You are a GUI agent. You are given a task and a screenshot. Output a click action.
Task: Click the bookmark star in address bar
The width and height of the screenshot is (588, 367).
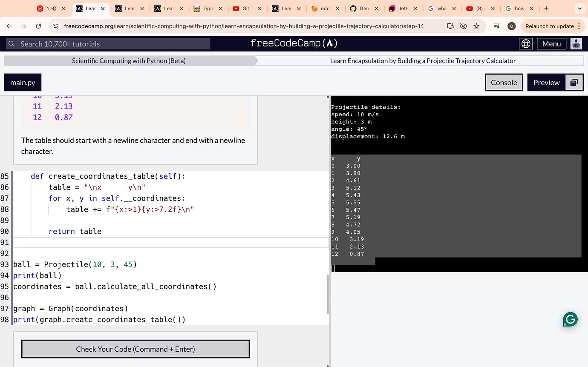click(477, 26)
